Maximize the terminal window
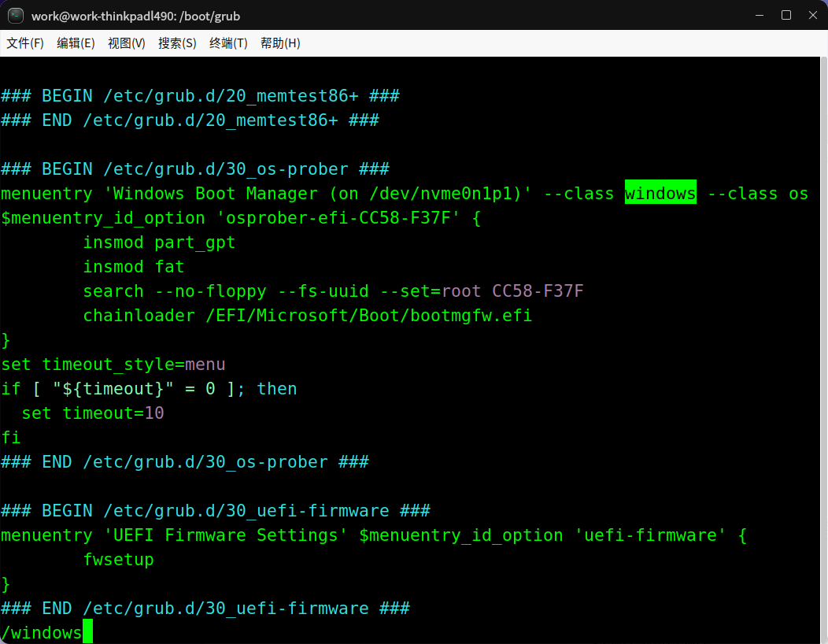 pyautogui.click(x=785, y=15)
